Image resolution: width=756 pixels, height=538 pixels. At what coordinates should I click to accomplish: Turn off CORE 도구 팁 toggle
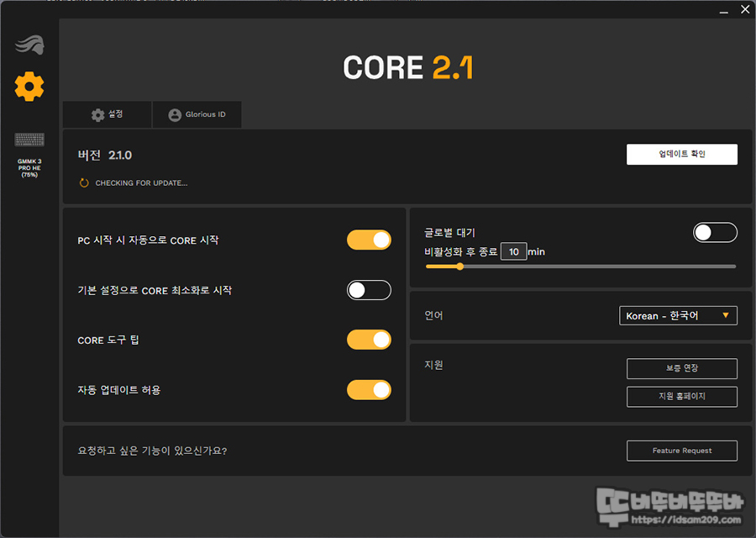pyautogui.click(x=369, y=340)
